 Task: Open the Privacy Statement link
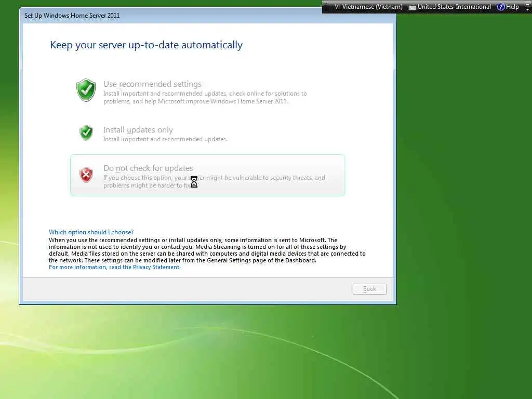115,267
